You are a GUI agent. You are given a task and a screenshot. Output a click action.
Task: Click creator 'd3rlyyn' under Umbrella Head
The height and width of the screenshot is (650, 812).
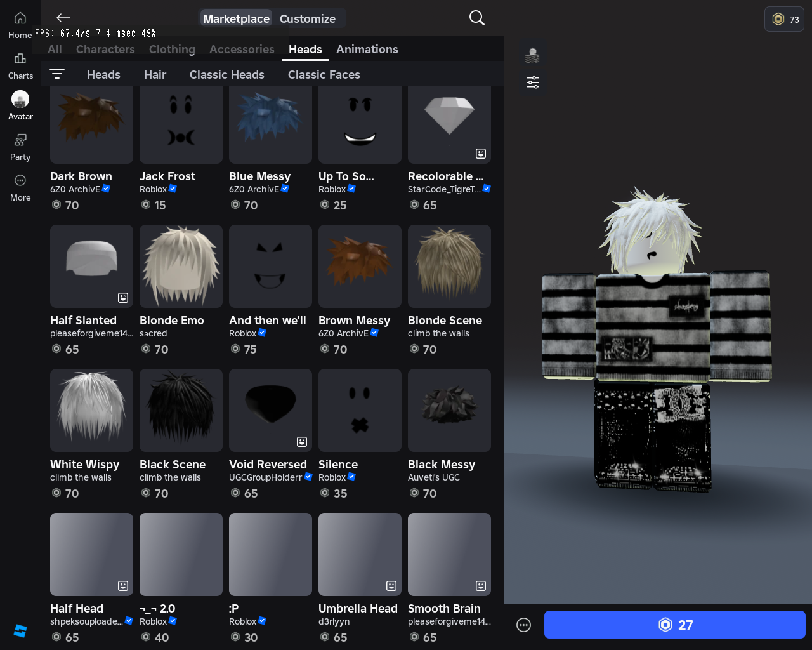click(334, 621)
